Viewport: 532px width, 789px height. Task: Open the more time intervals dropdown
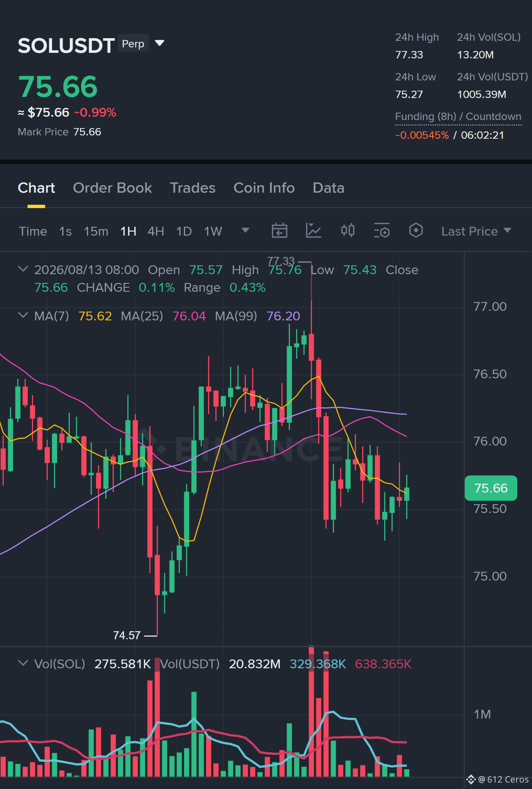point(245,230)
